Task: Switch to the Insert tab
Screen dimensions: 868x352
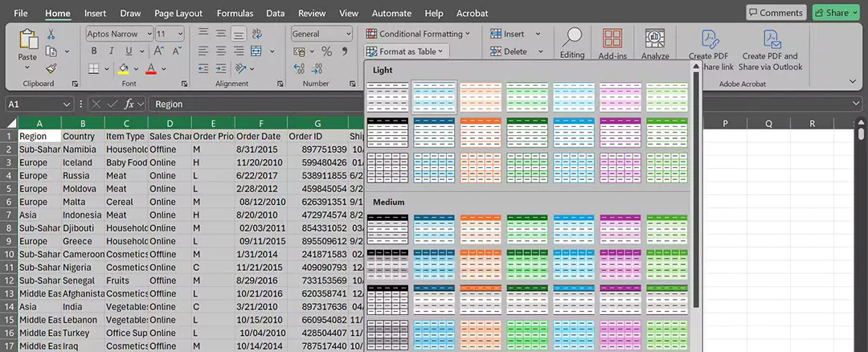Action: pos(95,13)
